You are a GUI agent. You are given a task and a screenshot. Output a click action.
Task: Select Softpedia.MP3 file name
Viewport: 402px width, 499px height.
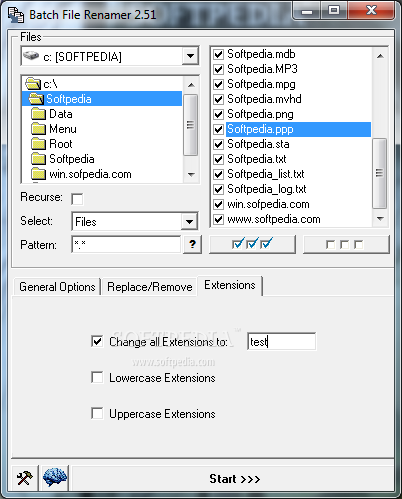click(262, 69)
